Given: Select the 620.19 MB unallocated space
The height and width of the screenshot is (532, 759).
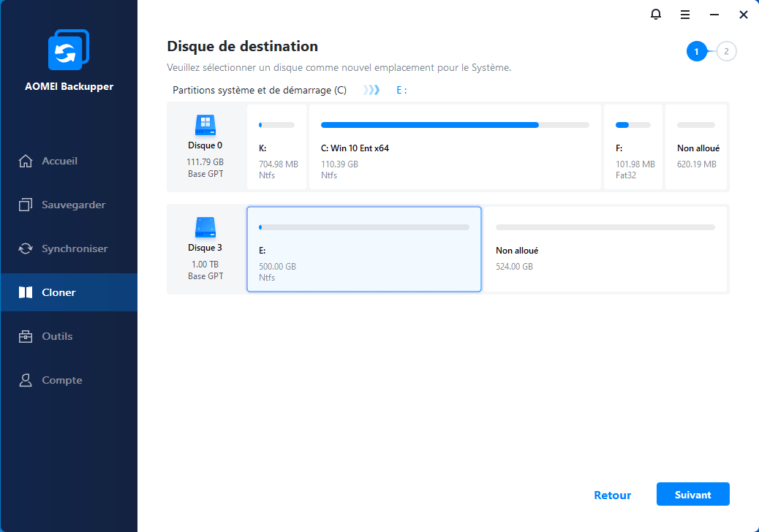Looking at the screenshot, I should (x=696, y=147).
